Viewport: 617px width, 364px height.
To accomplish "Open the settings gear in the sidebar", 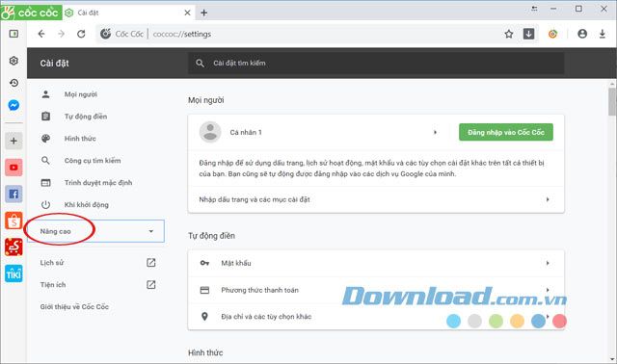I will (13, 61).
